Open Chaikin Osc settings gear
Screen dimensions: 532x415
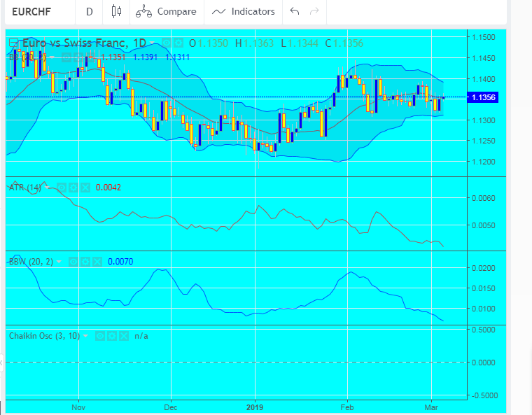pyautogui.click(x=112, y=336)
